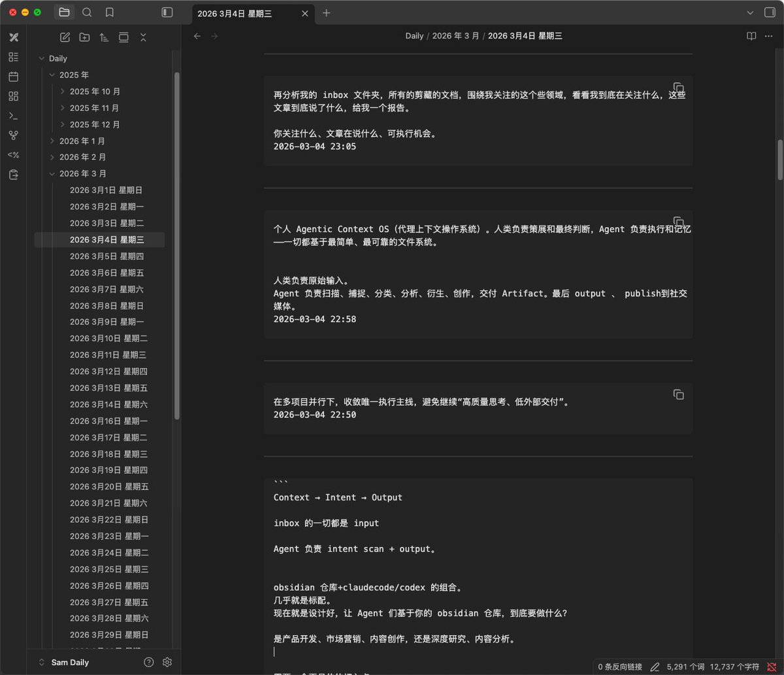Open the search panel icon

pos(87,12)
